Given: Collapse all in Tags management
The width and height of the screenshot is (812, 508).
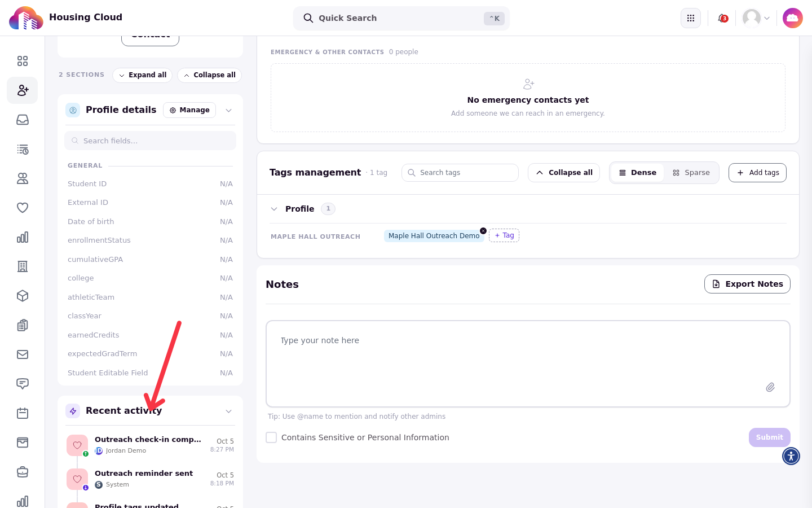Looking at the screenshot, I should pyautogui.click(x=564, y=173).
